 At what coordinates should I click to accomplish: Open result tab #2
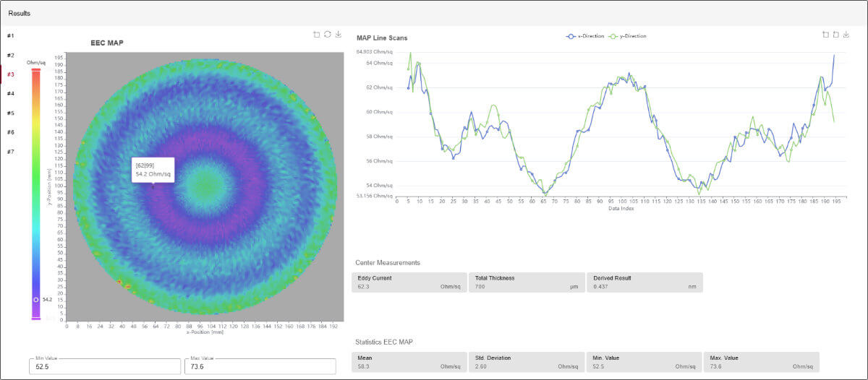point(10,55)
